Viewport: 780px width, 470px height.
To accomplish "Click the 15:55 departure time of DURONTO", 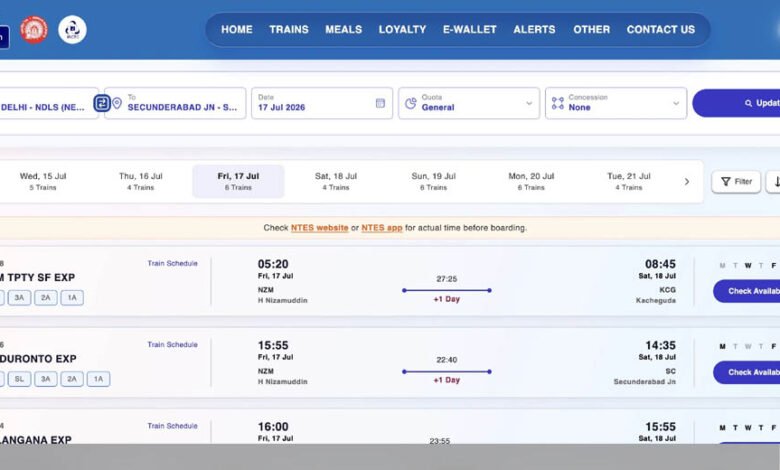I will click(273, 345).
